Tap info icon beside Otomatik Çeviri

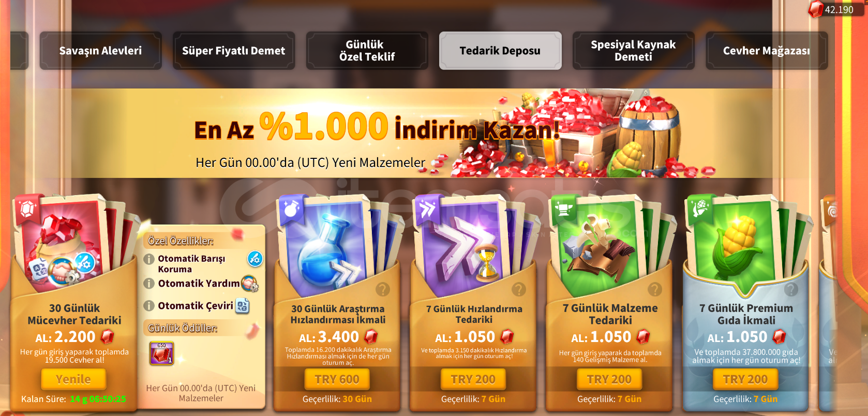tap(149, 306)
